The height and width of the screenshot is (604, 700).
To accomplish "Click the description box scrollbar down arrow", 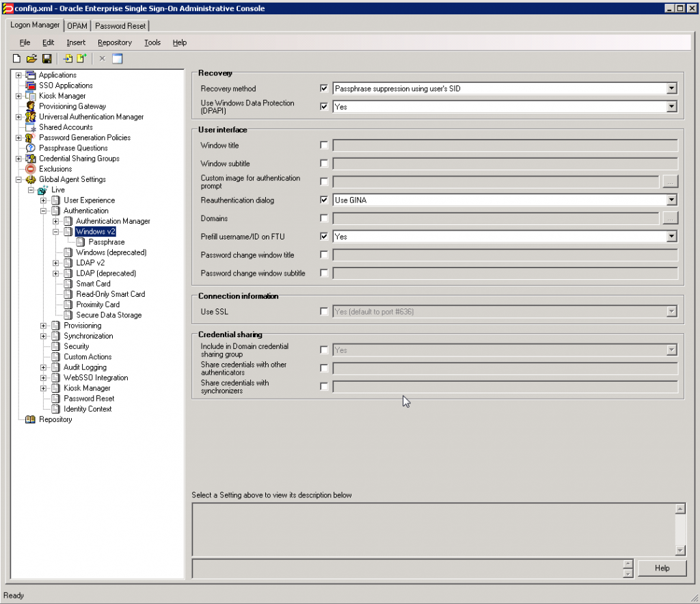I will 679,550.
